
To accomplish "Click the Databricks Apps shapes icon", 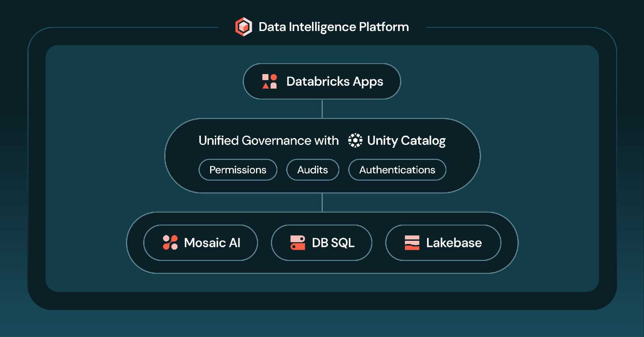I will click(x=269, y=81).
